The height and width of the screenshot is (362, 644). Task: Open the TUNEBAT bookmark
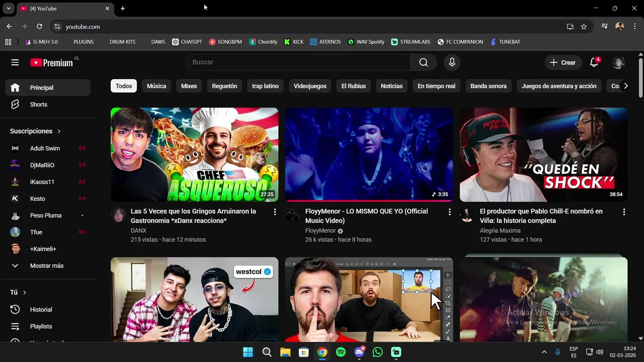coord(505,42)
